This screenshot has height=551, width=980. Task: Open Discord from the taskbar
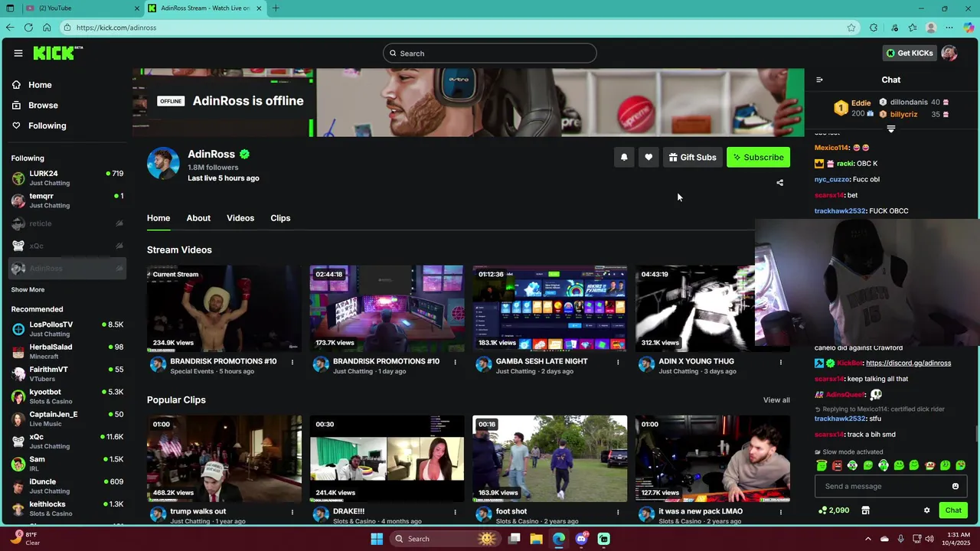(x=581, y=539)
